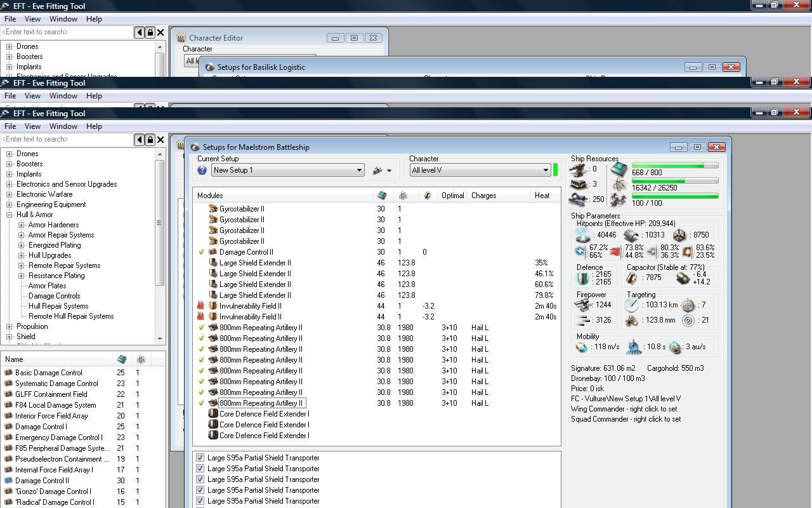Click the shield hitpoints icon showing 40446
This screenshot has height=508, width=812.
click(x=582, y=236)
